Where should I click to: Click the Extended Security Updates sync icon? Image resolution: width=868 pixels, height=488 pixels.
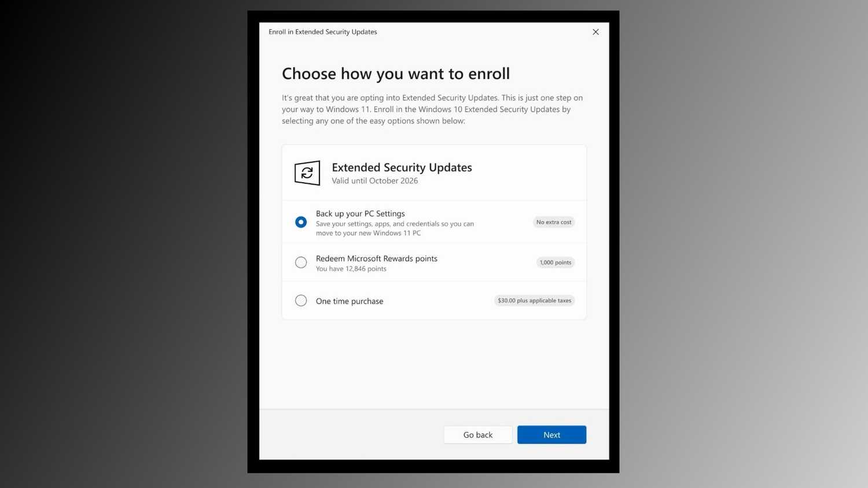pyautogui.click(x=307, y=173)
